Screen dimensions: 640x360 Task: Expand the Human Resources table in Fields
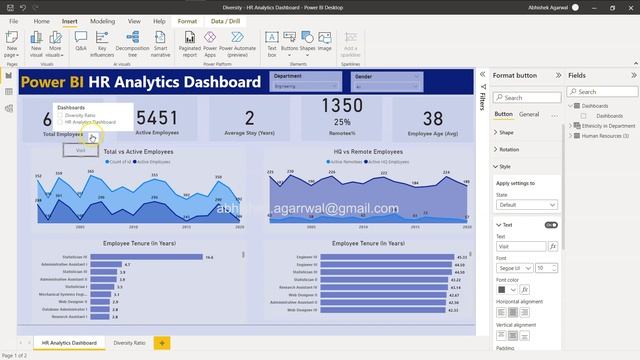(x=571, y=136)
